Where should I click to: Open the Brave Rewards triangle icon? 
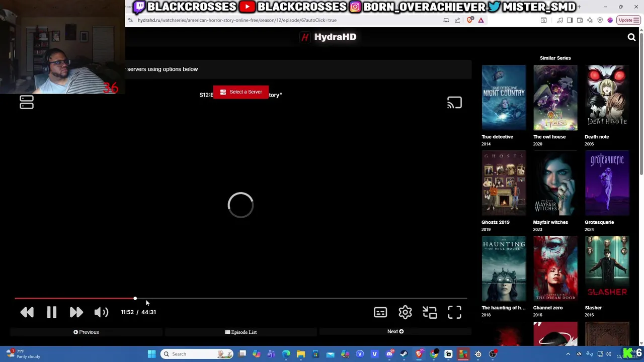pyautogui.click(x=481, y=20)
